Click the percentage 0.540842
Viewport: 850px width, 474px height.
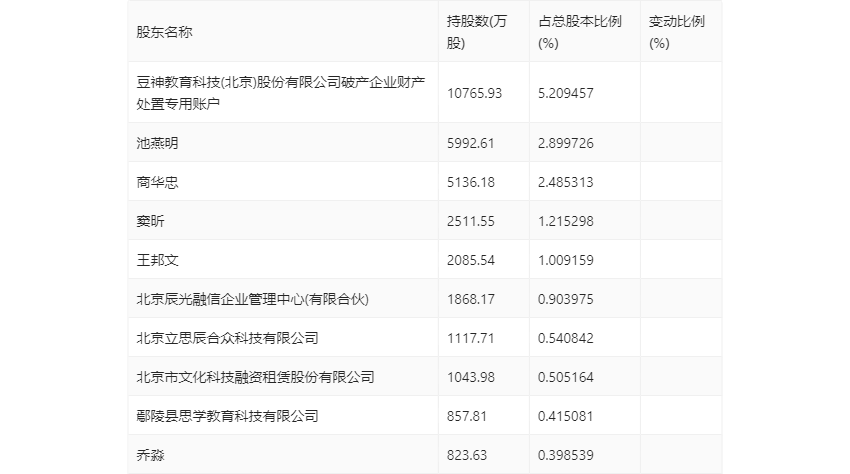565,338
